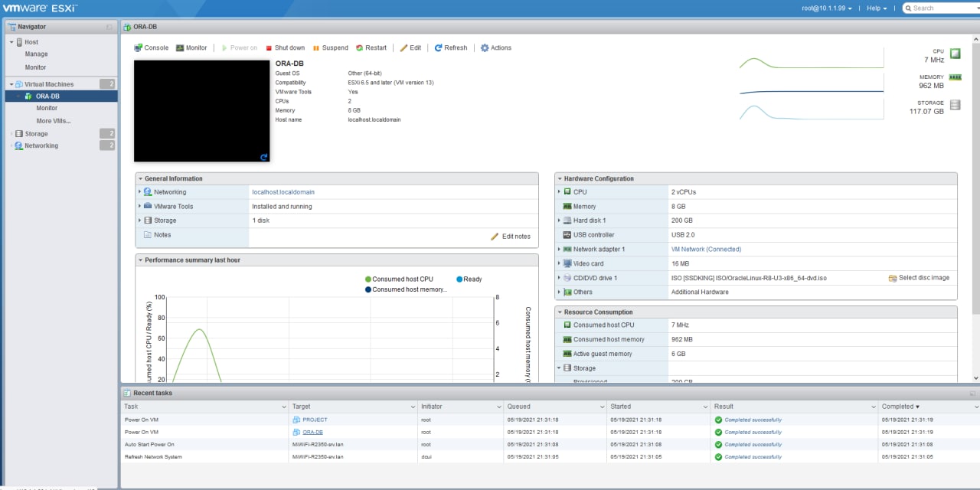
Task: Open Monitor under ORA-DB
Action: (47, 109)
